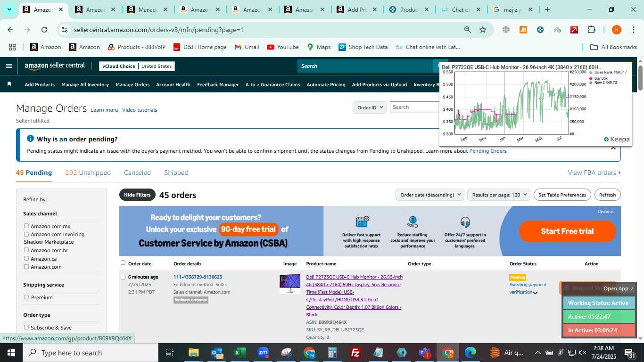Click the Start Free trial button

[x=567, y=231]
